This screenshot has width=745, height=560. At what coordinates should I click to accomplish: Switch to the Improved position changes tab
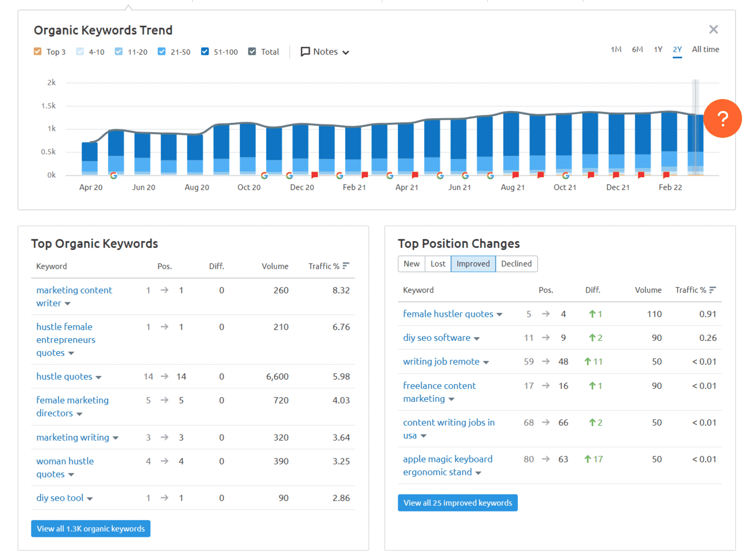(473, 264)
